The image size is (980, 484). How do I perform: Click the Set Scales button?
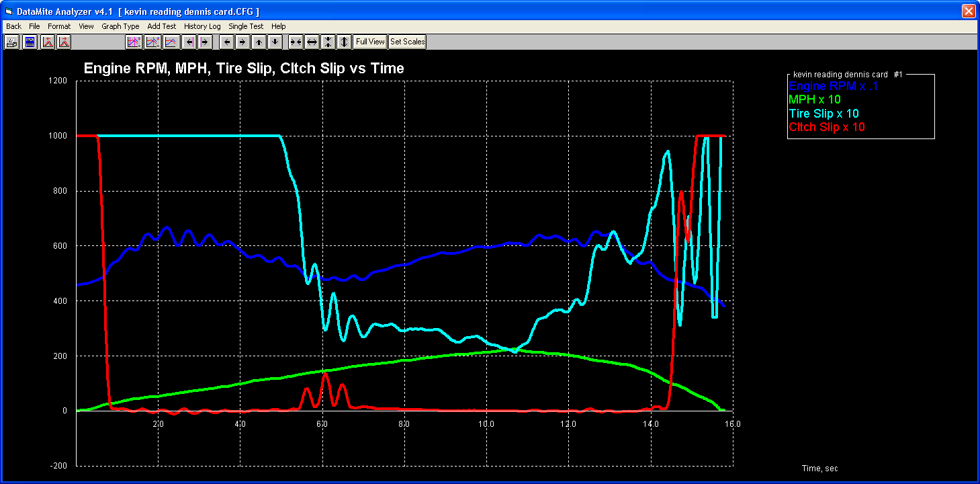(x=408, y=42)
